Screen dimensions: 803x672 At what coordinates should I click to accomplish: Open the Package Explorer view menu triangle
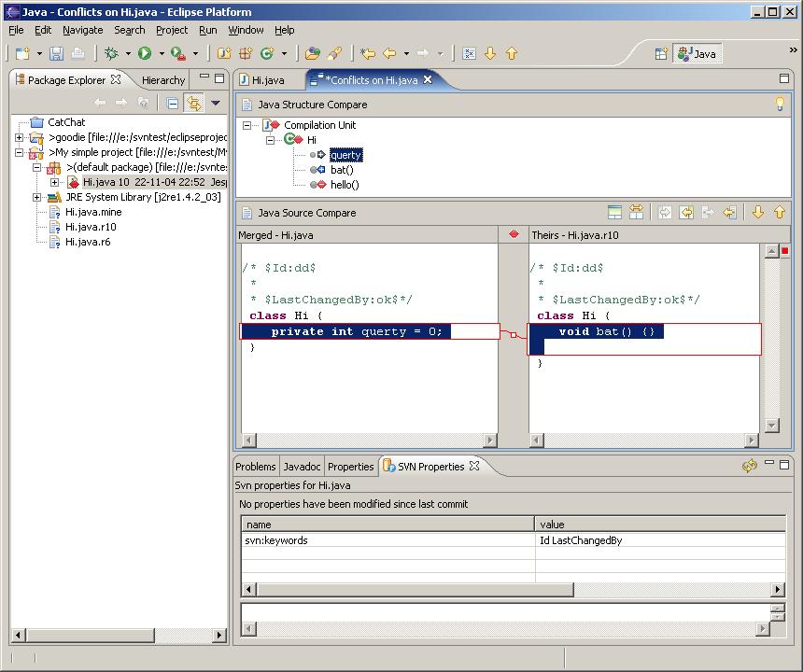(x=216, y=104)
